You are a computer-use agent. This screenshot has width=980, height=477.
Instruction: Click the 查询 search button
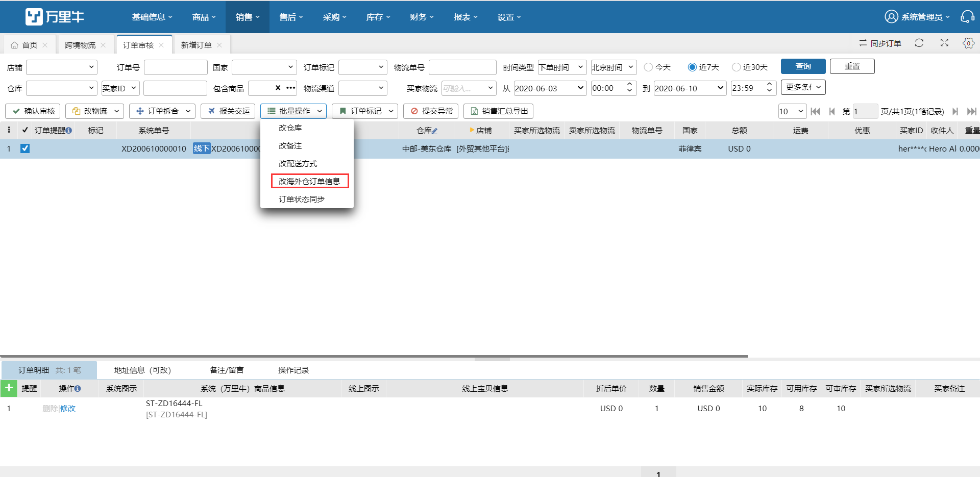point(803,66)
